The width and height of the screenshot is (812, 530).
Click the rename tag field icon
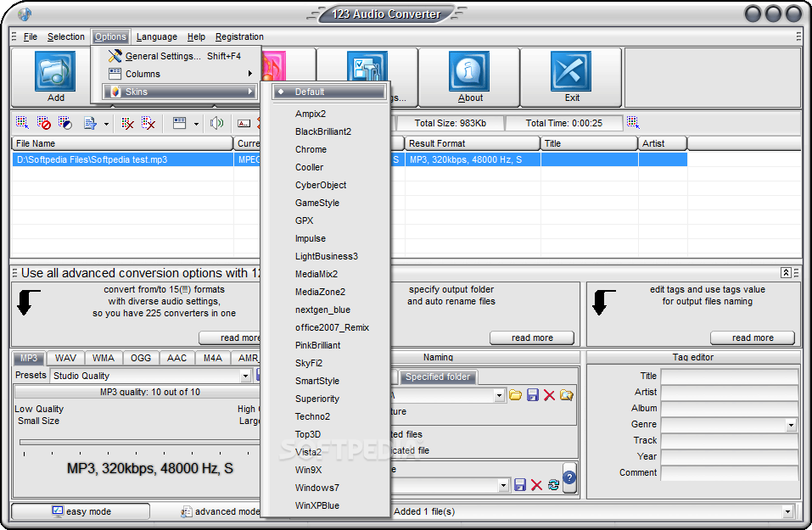click(x=244, y=123)
